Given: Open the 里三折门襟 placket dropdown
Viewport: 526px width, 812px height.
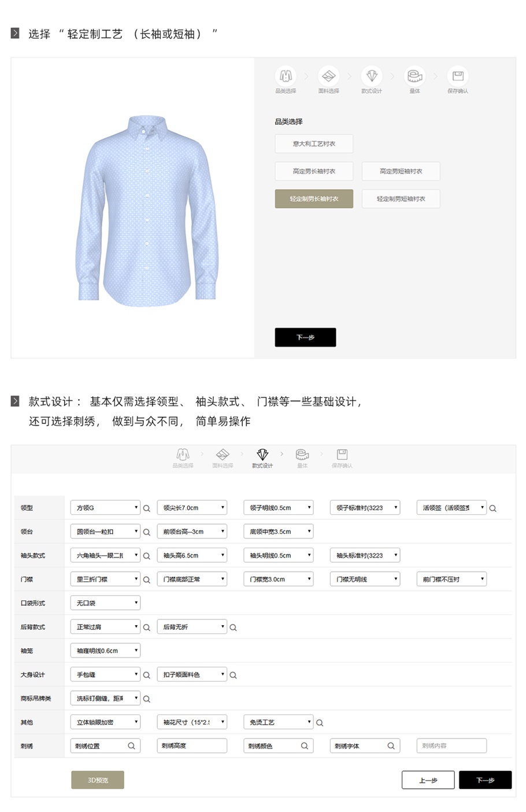Looking at the screenshot, I should point(105,579).
